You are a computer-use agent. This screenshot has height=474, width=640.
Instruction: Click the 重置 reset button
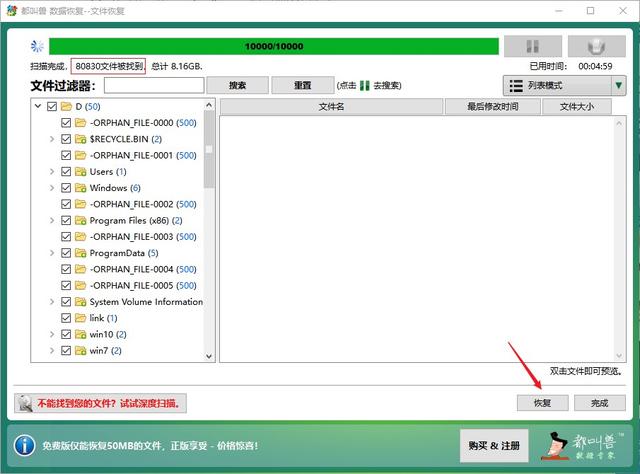coord(302,85)
